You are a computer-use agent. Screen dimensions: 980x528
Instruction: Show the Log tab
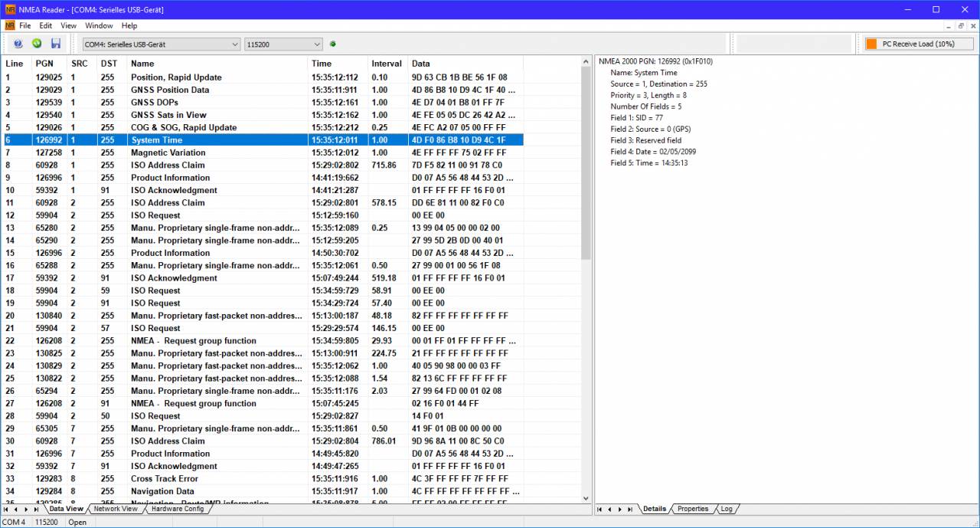pyautogui.click(x=727, y=509)
